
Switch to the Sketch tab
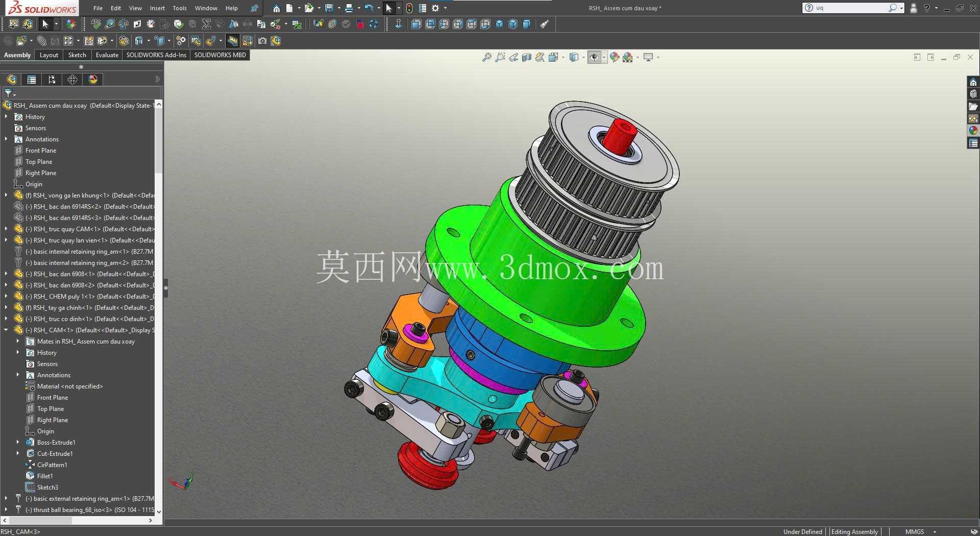pos(77,55)
